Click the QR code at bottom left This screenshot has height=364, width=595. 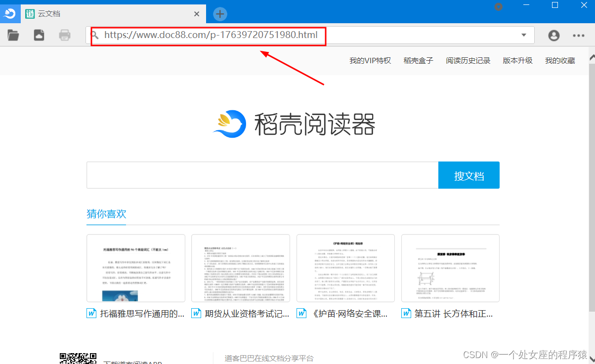click(x=78, y=358)
